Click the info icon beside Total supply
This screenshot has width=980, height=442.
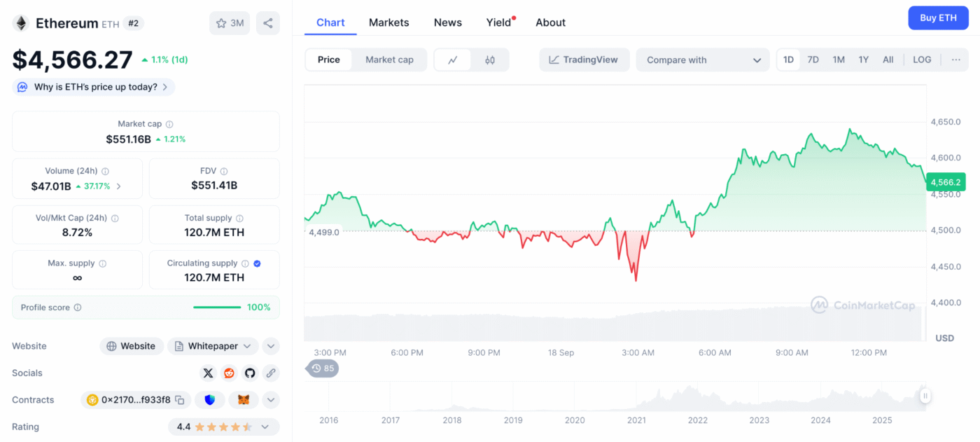pyautogui.click(x=239, y=219)
